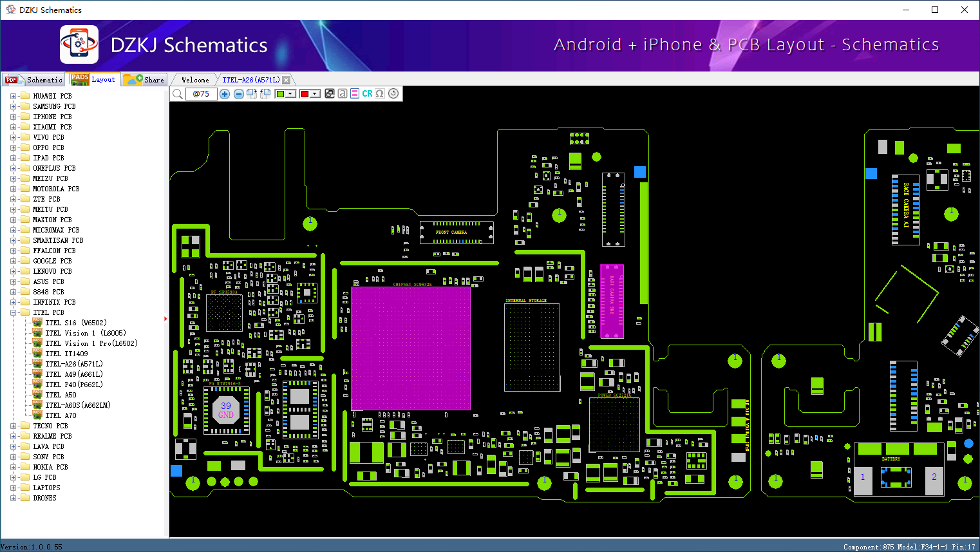Expand the SAMSUNG PCB tree node
The image size is (980, 552).
click(13, 106)
